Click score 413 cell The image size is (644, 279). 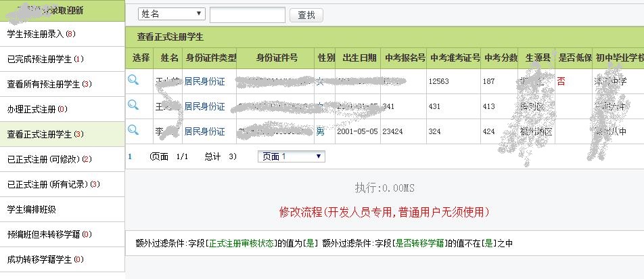[x=488, y=106]
